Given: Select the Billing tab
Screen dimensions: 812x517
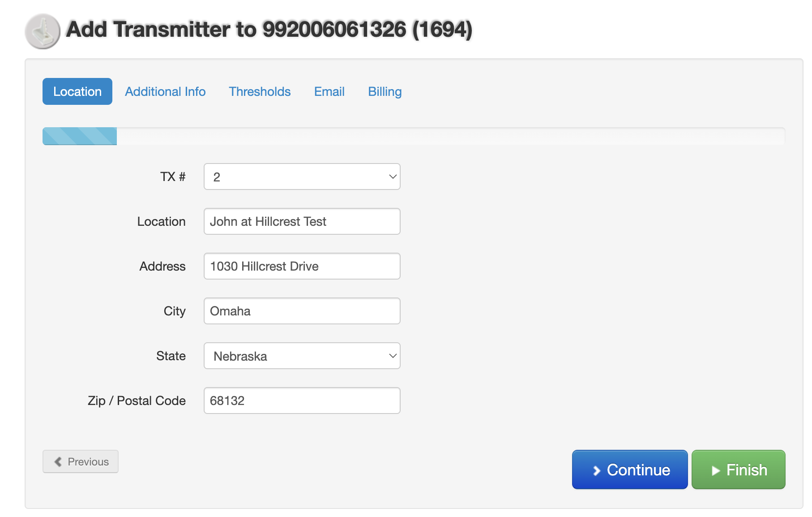Looking at the screenshot, I should pos(385,91).
